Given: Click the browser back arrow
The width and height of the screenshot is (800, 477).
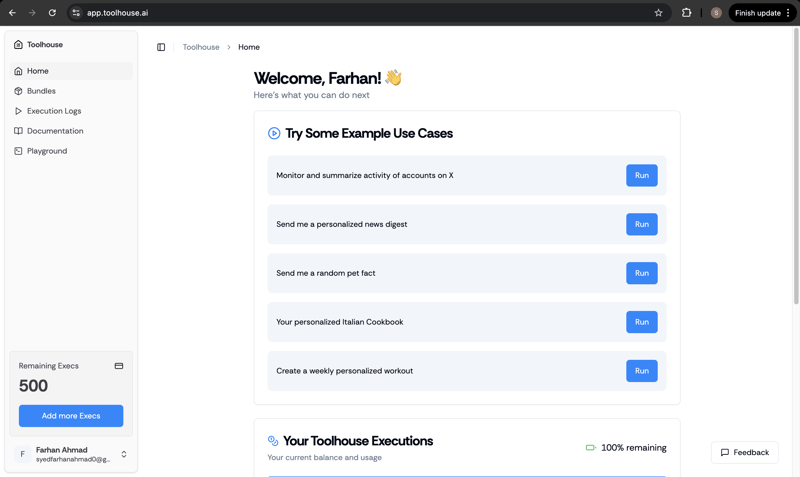Looking at the screenshot, I should click(x=12, y=13).
